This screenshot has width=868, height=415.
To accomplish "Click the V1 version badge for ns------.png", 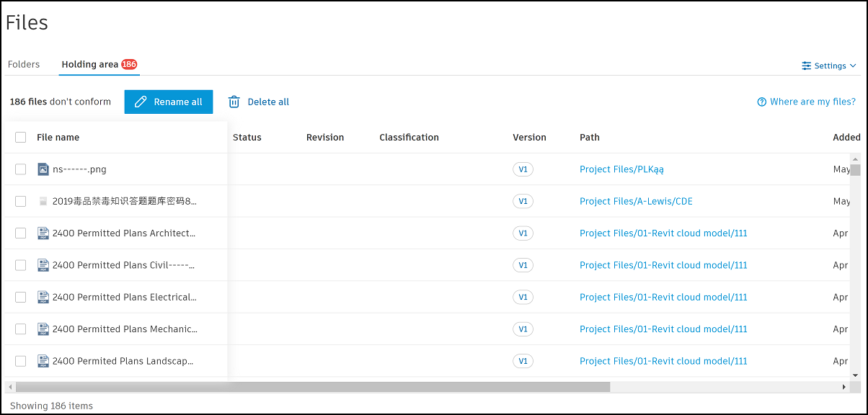I will tap(523, 169).
